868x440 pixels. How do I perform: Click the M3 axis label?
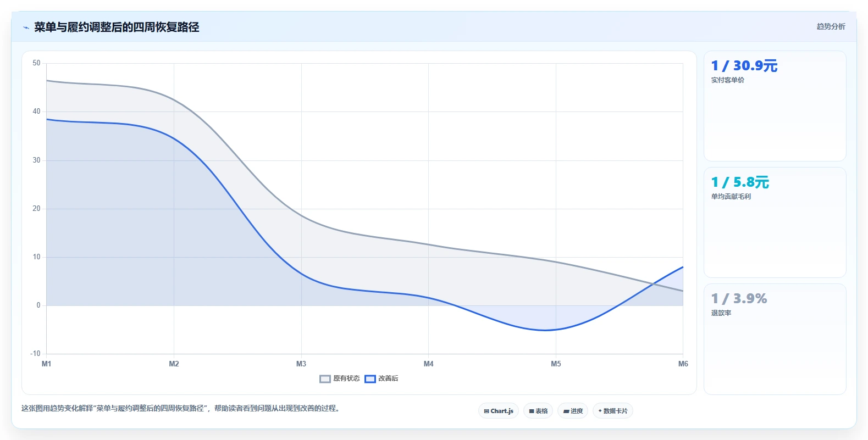click(x=301, y=364)
